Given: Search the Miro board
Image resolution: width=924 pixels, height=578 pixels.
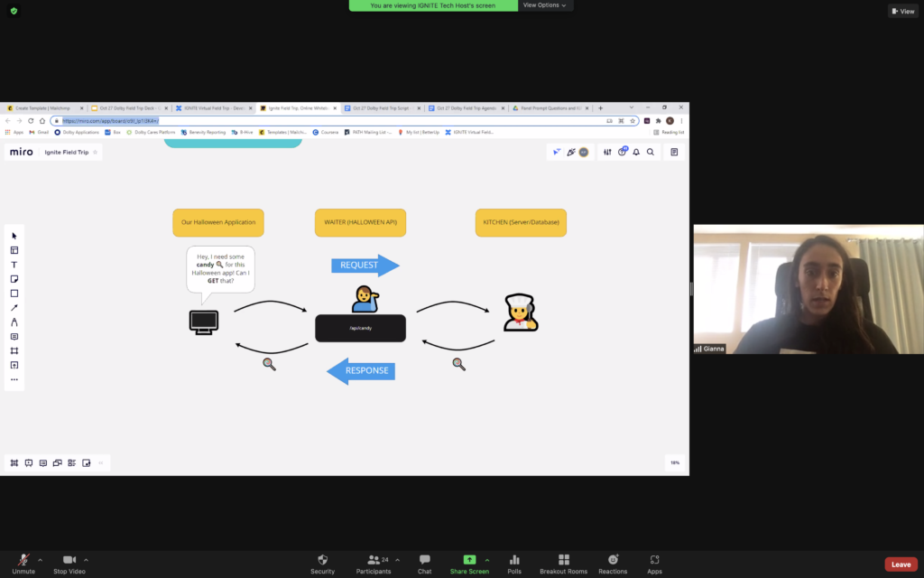Looking at the screenshot, I should point(651,152).
